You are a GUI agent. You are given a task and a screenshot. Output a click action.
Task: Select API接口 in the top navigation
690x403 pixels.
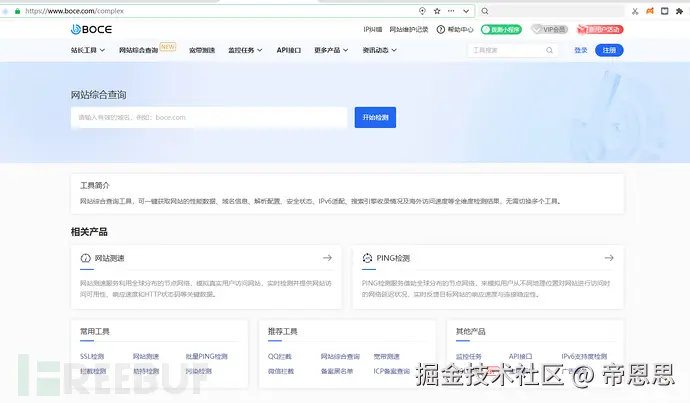coord(289,50)
